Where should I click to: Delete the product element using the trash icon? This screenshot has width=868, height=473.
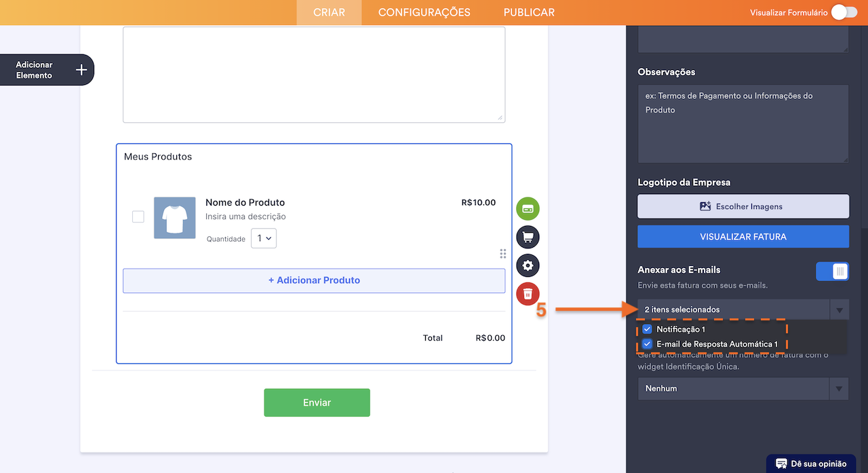[528, 294]
